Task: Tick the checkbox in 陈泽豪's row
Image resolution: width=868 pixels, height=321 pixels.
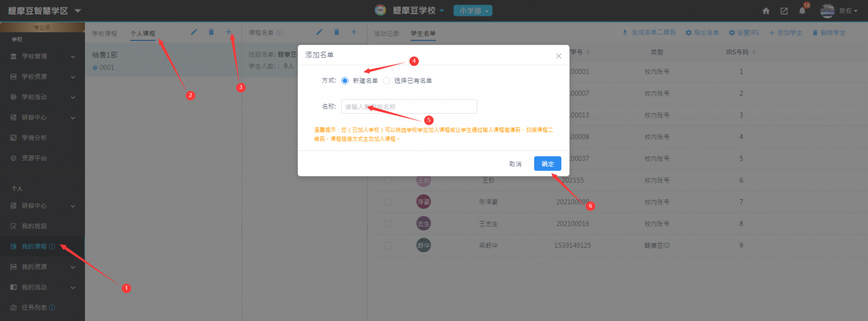Action: pos(387,202)
